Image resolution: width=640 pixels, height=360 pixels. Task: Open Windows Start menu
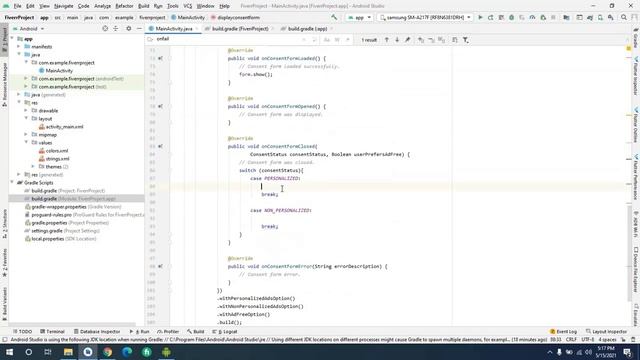(x=9, y=352)
